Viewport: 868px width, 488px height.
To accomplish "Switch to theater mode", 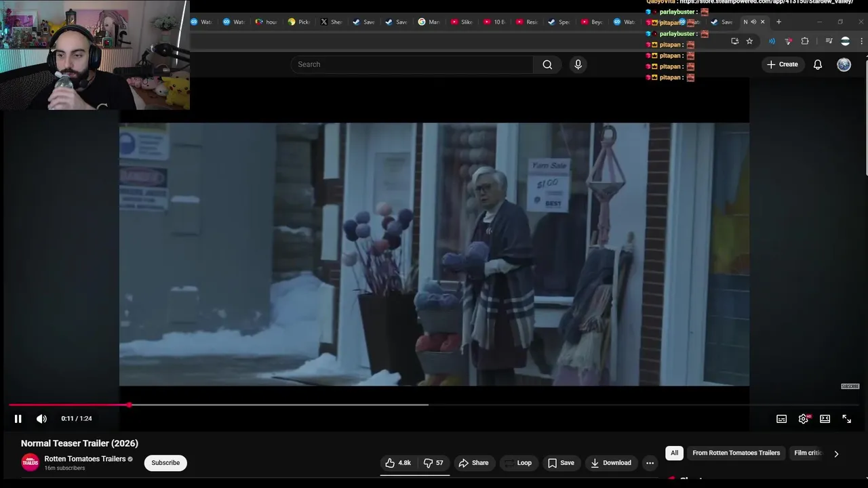I will pos(825,419).
